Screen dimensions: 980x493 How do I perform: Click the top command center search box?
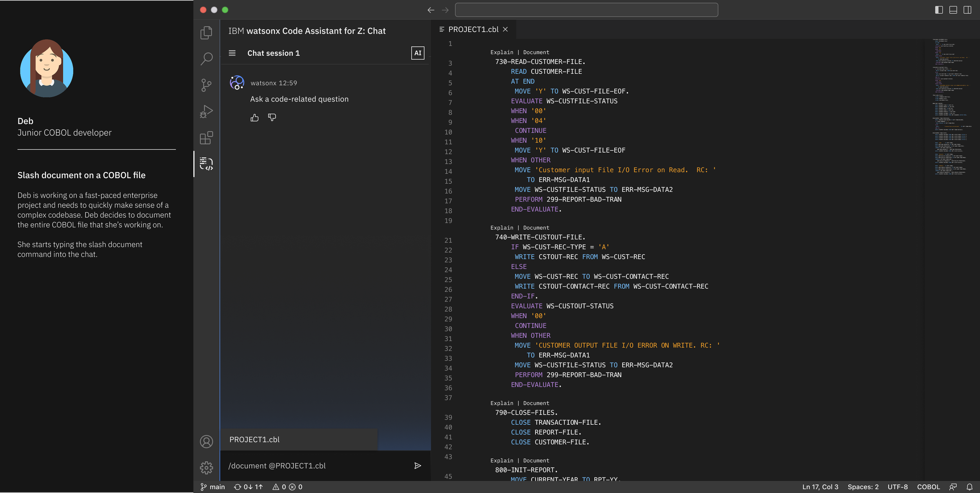pyautogui.click(x=586, y=10)
